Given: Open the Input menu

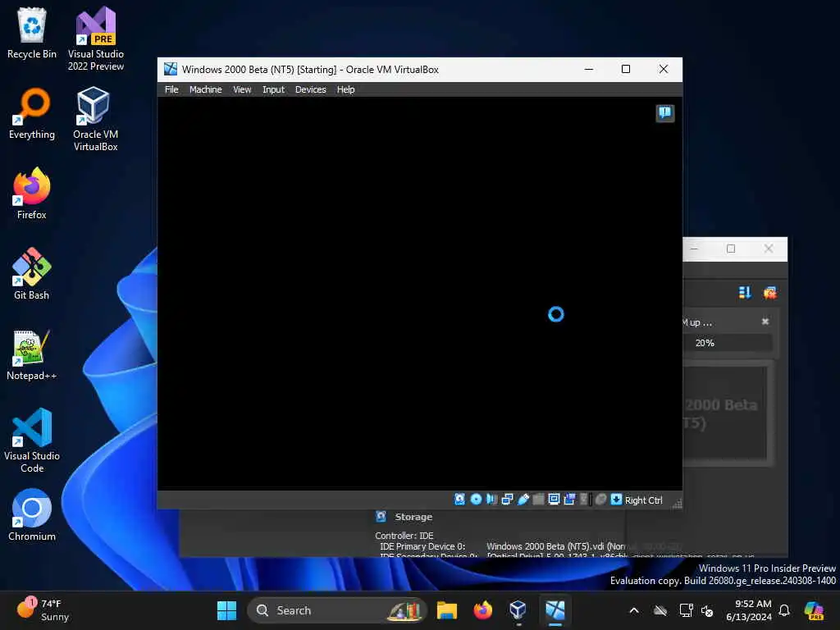Looking at the screenshot, I should click(x=273, y=89).
